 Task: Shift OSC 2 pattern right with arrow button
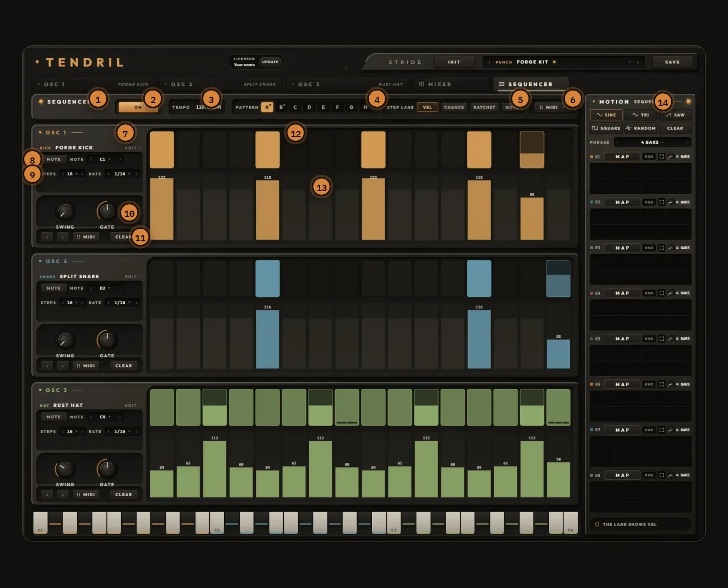click(x=63, y=366)
